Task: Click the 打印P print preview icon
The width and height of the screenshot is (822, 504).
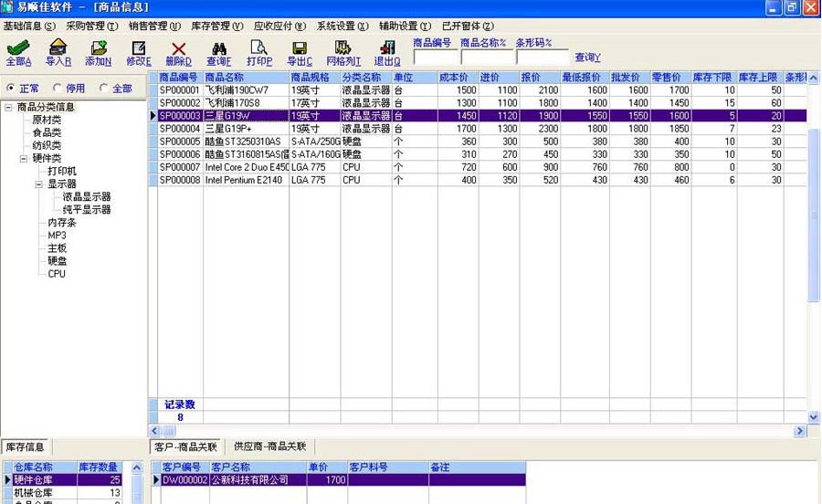Action: (x=259, y=47)
